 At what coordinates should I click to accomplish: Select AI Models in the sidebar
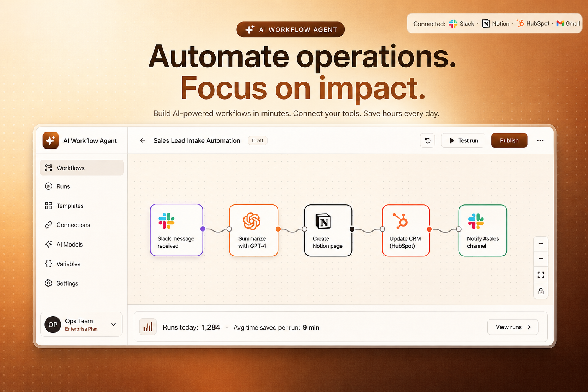82,244
